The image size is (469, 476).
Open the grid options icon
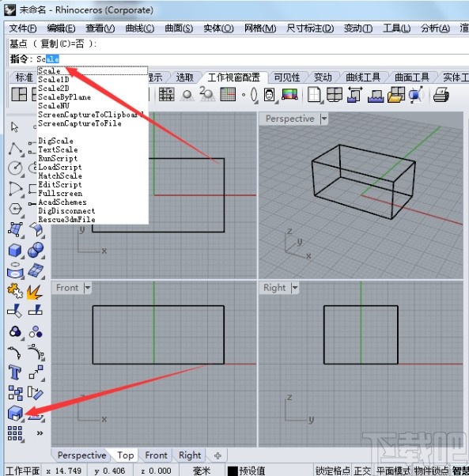click(x=228, y=94)
